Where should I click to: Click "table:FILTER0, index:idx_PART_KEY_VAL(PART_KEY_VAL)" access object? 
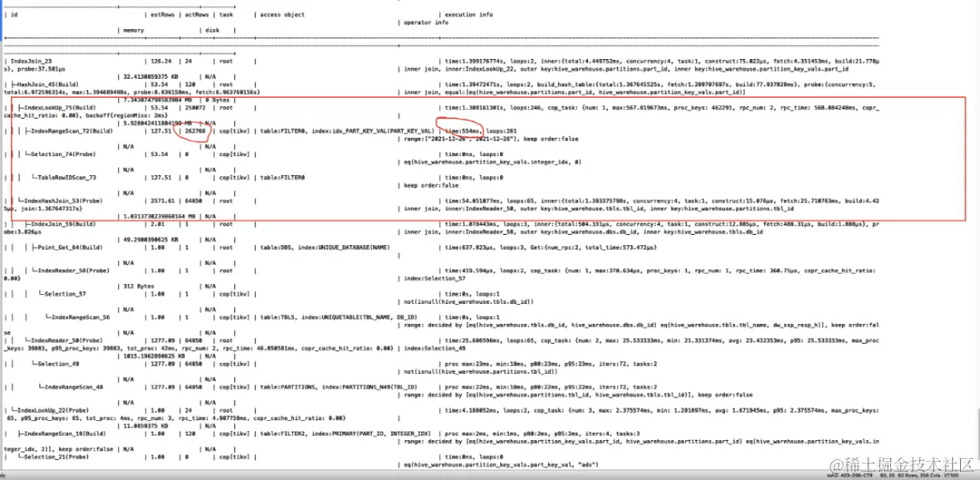tap(347, 131)
